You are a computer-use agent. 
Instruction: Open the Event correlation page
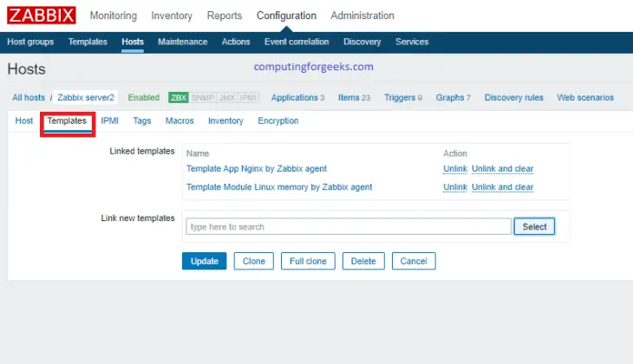tap(297, 42)
